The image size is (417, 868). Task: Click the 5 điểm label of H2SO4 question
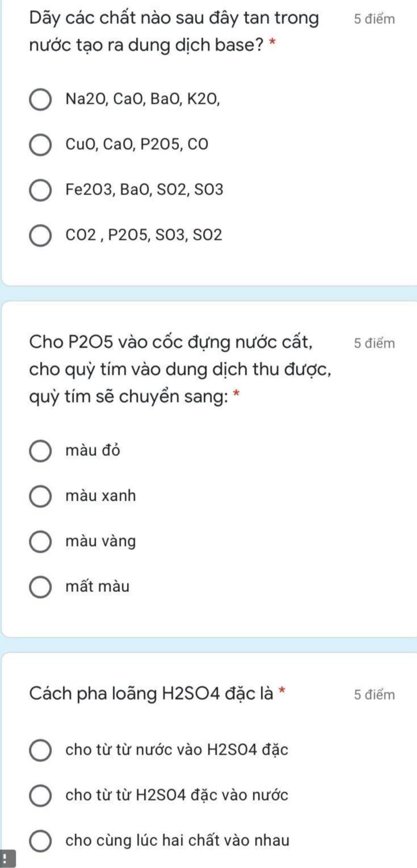click(374, 694)
